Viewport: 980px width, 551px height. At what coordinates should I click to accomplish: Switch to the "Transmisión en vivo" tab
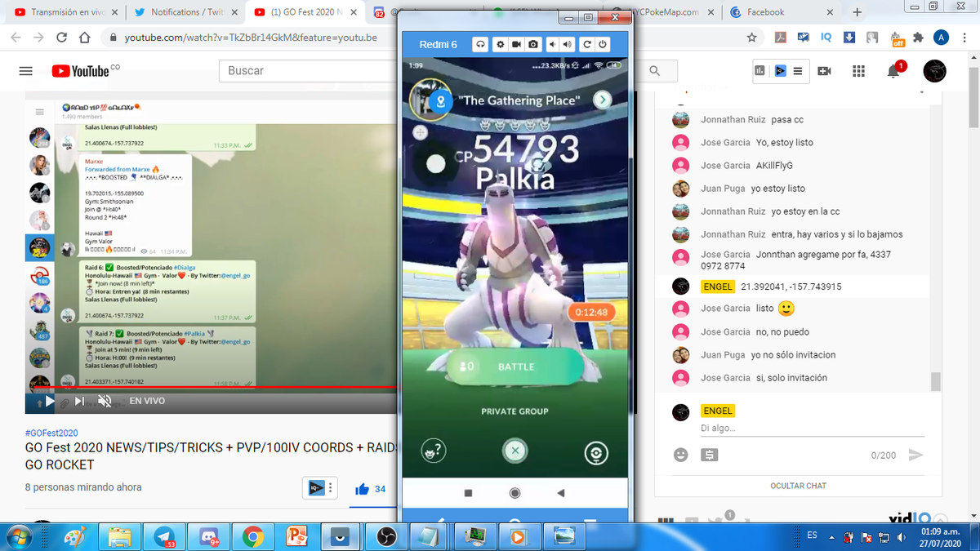point(65,12)
